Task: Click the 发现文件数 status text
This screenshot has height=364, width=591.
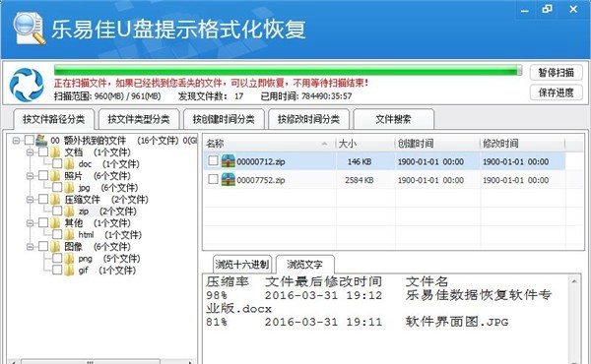Action: pyautogui.click(x=211, y=96)
